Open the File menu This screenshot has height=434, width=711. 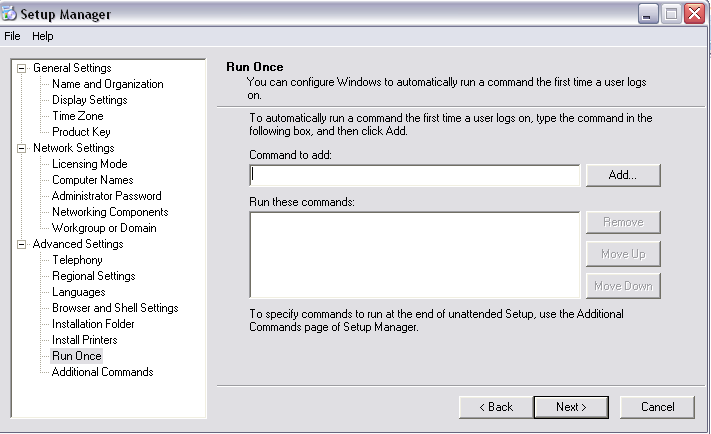[x=12, y=36]
